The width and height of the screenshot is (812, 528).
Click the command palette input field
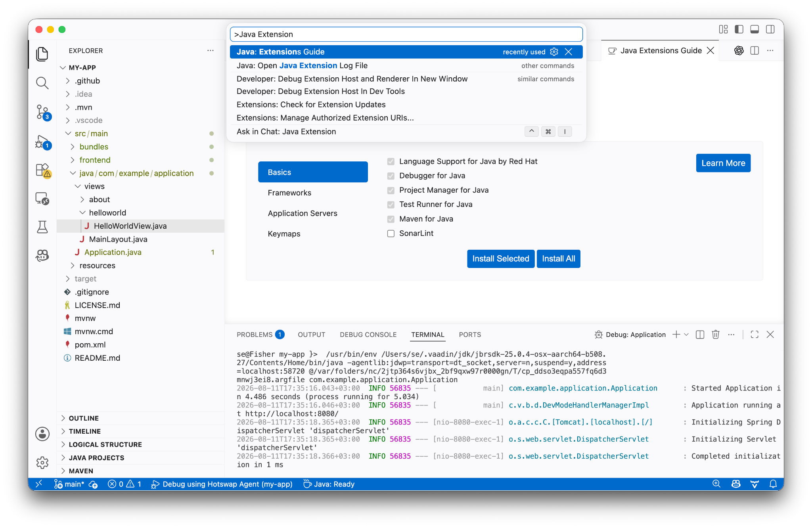[x=406, y=34]
